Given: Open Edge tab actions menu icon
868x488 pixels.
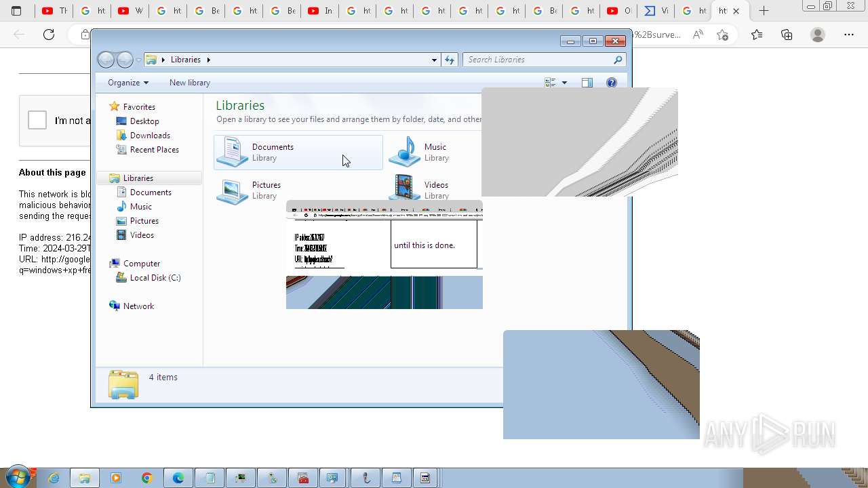Looking at the screenshot, I should click(x=16, y=11).
